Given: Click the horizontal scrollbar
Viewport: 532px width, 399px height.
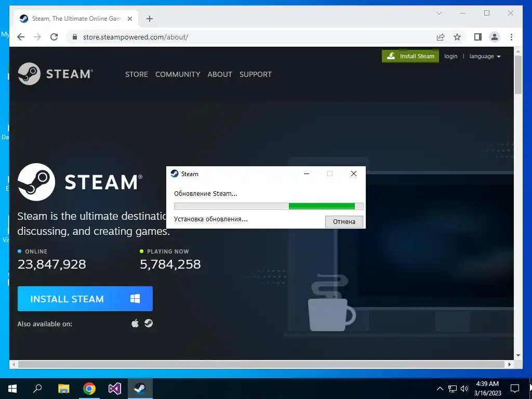Looking at the screenshot, I should tap(261, 364).
